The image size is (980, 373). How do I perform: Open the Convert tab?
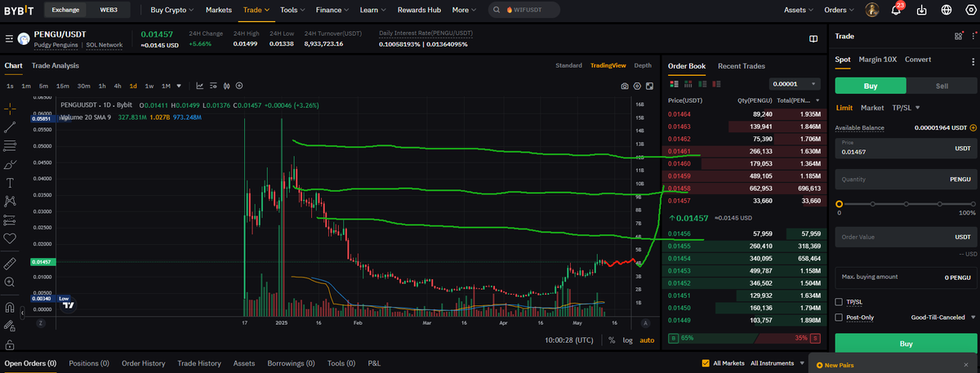pyautogui.click(x=918, y=60)
